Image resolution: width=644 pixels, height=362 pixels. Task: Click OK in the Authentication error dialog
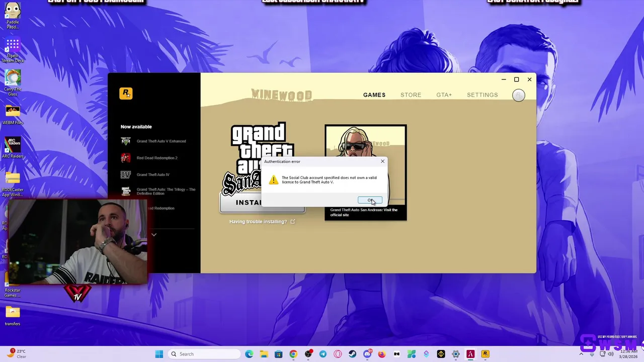tap(370, 200)
